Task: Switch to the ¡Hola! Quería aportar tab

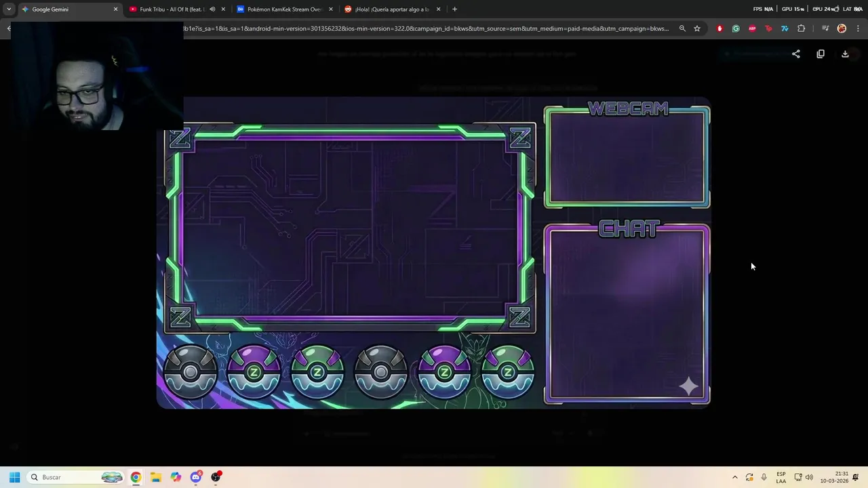Action: [x=392, y=9]
